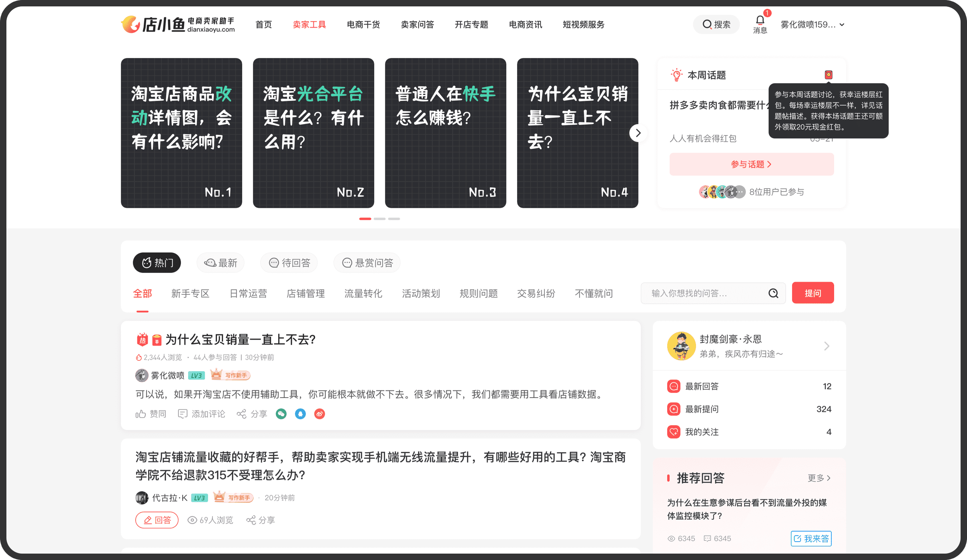This screenshot has height=560, width=967.
Task: Click the 我来答 button
Action: tap(811, 538)
